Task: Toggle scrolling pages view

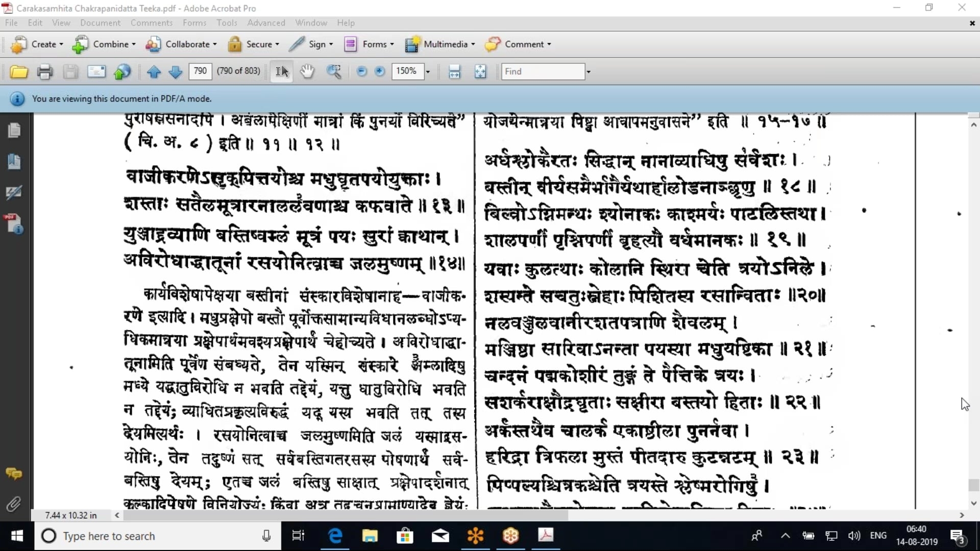Action: [x=454, y=71]
